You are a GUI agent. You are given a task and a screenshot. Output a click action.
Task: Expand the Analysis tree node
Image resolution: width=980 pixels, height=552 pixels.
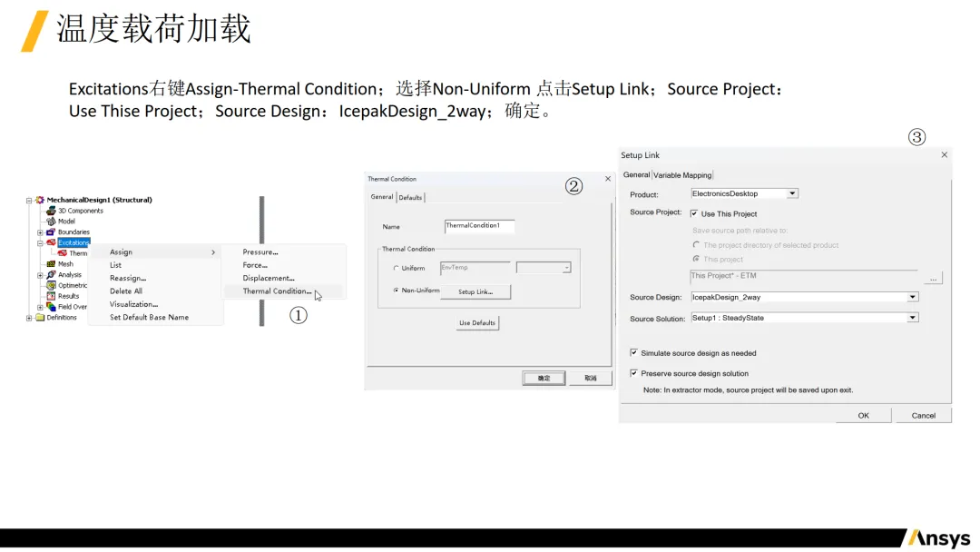40,274
